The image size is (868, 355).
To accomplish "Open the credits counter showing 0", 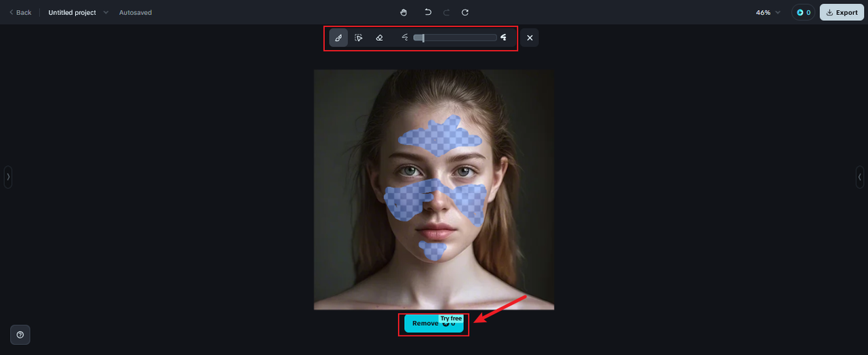I will [804, 12].
